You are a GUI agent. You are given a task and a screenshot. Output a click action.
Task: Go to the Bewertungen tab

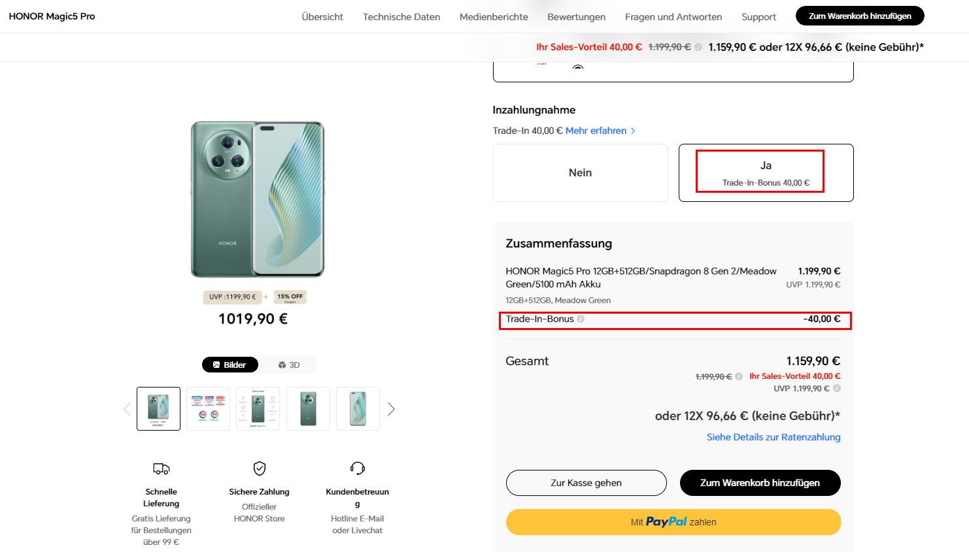pyautogui.click(x=576, y=17)
